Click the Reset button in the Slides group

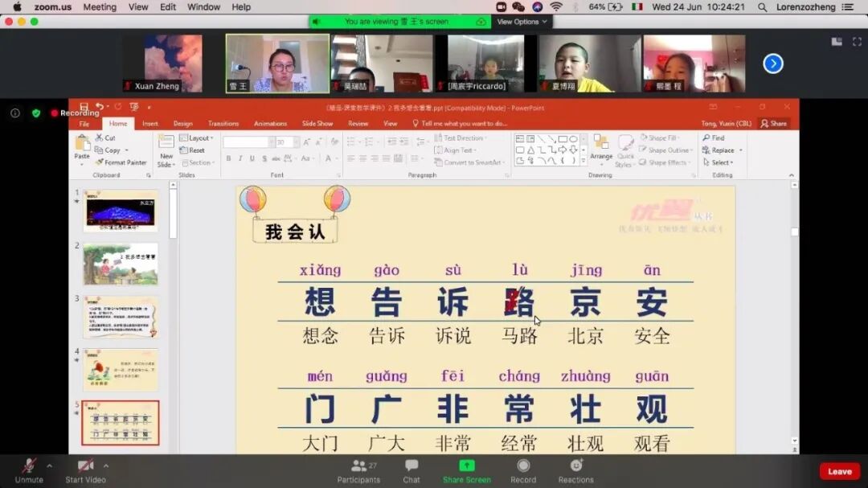pyautogui.click(x=193, y=150)
